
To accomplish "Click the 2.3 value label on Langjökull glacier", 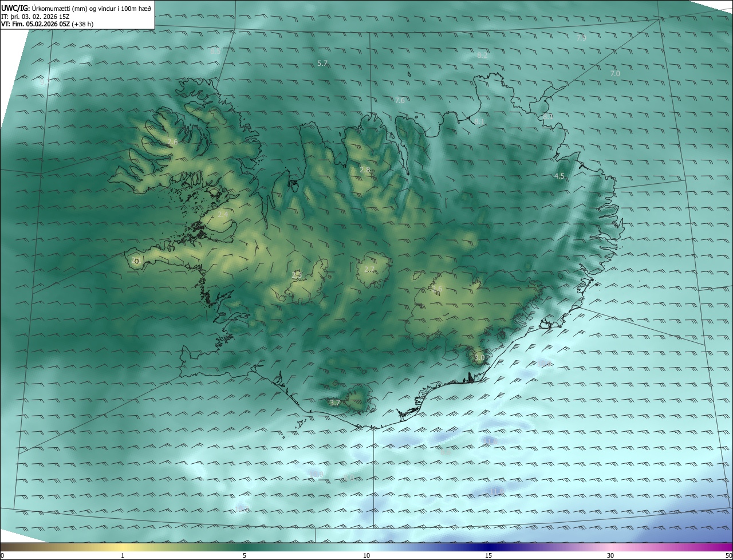I will [296, 275].
